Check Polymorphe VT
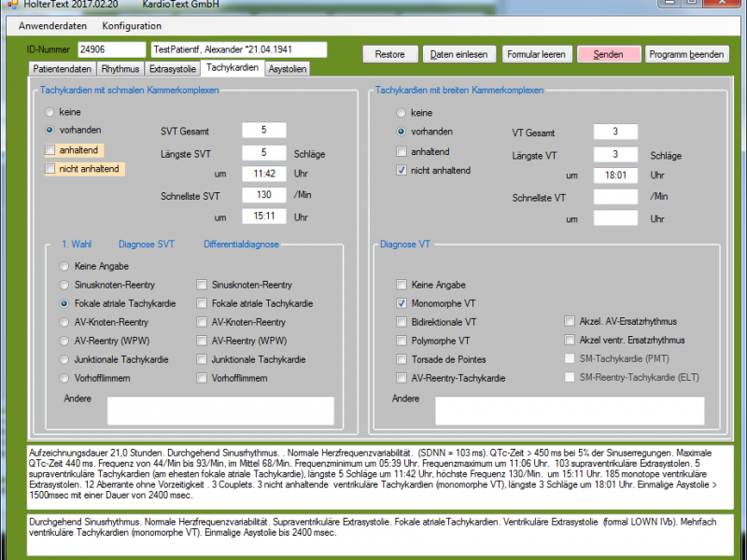The image size is (747, 560). click(x=402, y=341)
